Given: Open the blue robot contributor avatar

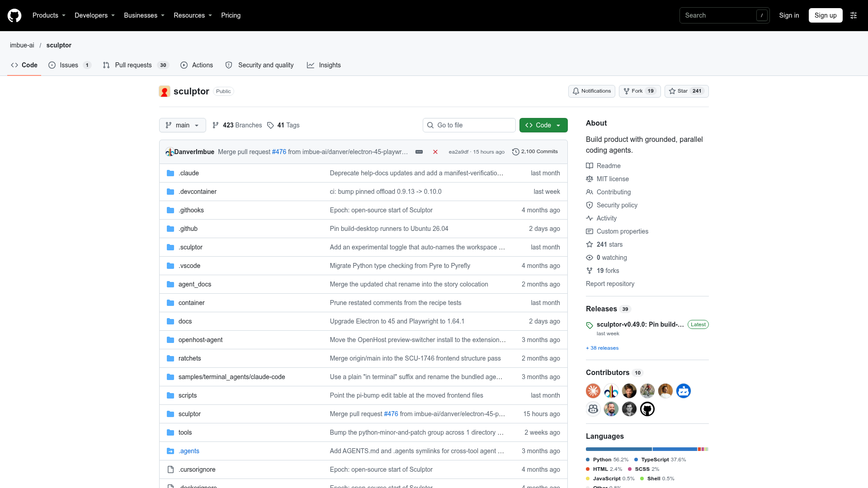Looking at the screenshot, I should click(x=684, y=391).
